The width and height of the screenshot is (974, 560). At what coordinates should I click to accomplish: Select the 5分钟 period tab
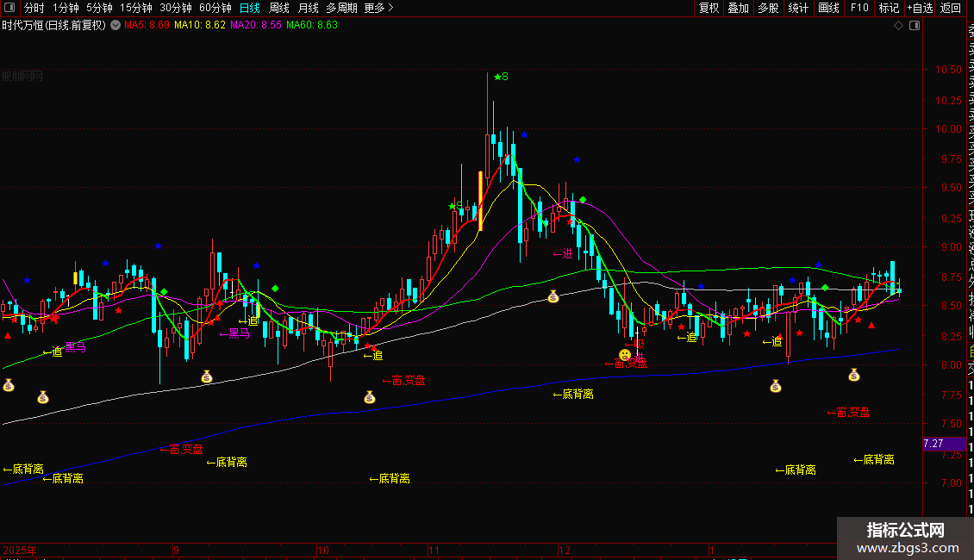point(99,8)
